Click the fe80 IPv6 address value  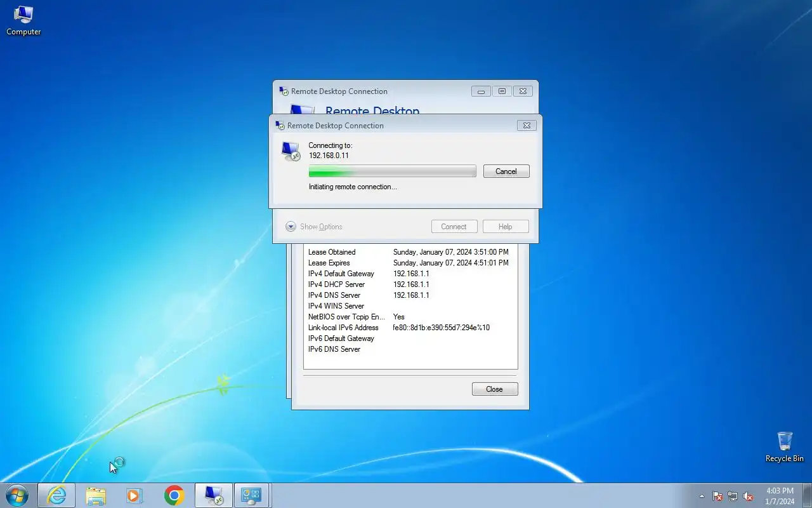pyautogui.click(x=442, y=328)
